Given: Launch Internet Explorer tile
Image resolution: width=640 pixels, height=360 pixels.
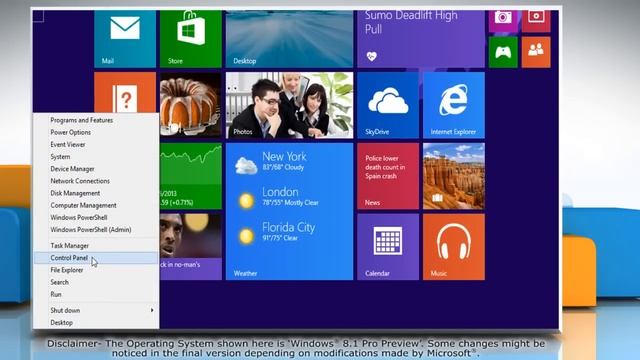Looking at the screenshot, I should pos(454,105).
